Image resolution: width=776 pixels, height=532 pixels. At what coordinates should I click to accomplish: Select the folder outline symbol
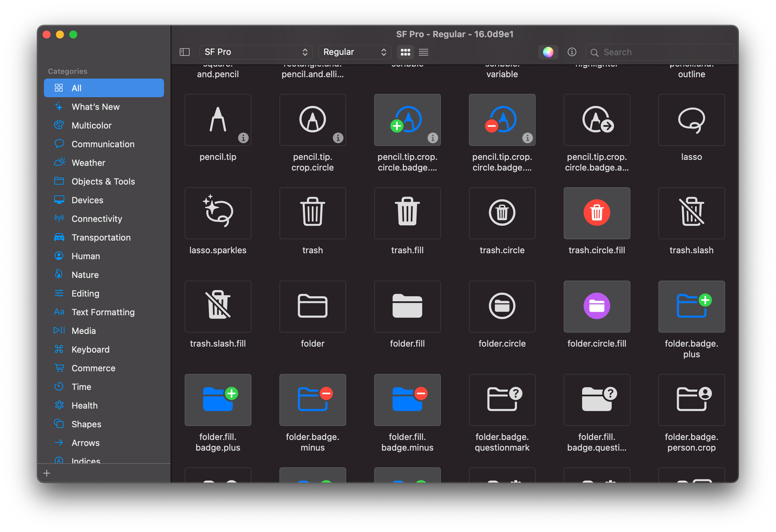click(x=312, y=307)
